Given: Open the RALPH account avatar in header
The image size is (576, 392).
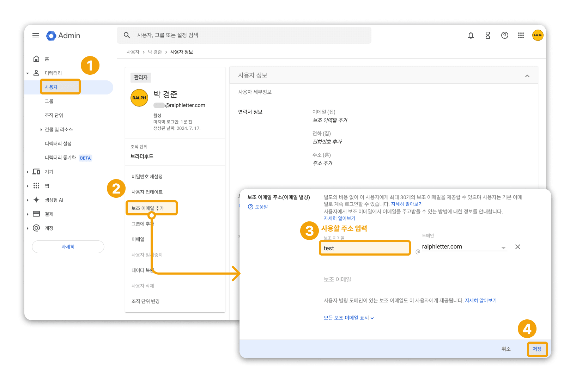Looking at the screenshot, I should point(538,35).
